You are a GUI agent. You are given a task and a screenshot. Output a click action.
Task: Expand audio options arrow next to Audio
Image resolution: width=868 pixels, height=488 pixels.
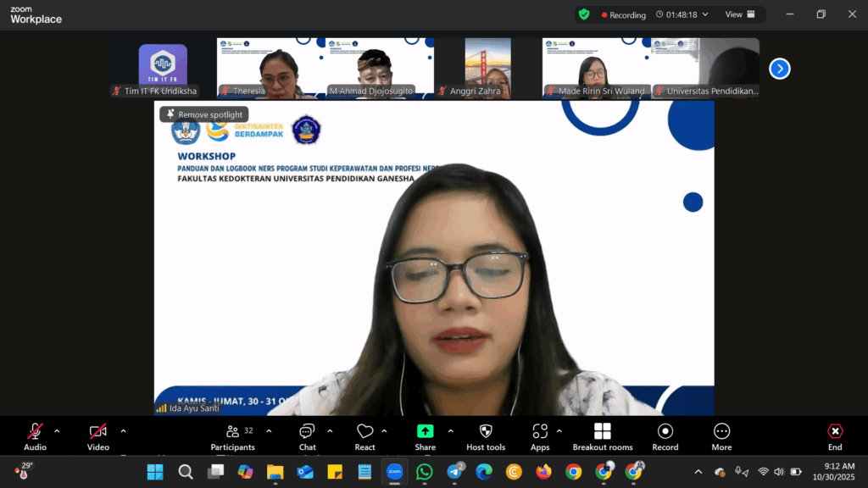coord(57,431)
